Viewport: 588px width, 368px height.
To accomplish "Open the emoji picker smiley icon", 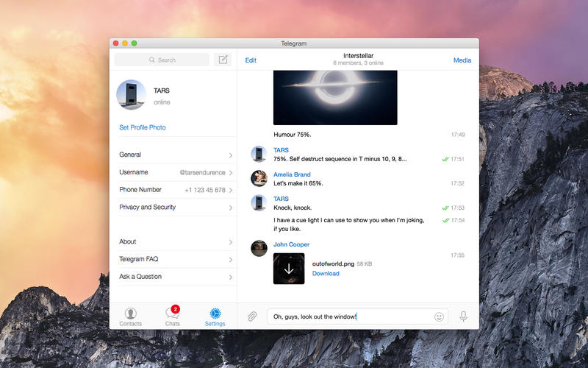I will click(439, 317).
